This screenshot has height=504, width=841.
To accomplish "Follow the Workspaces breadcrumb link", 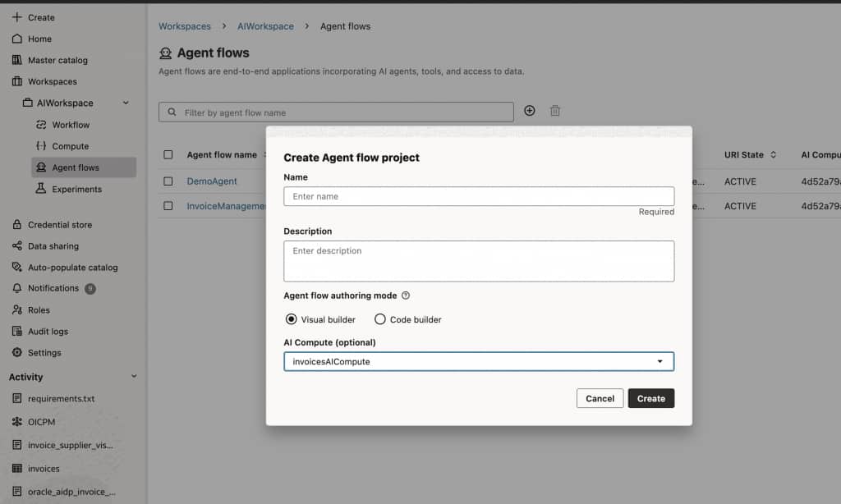I will click(x=185, y=26).
